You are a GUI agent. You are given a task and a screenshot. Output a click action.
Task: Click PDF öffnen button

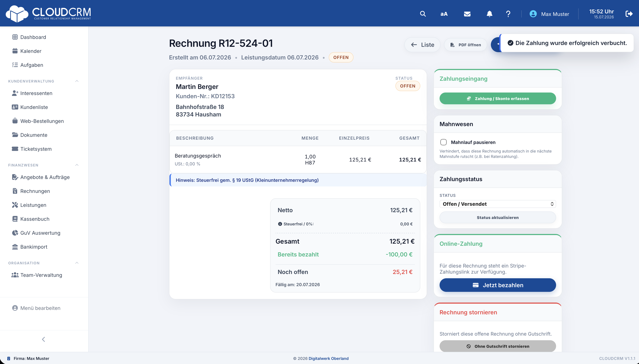coord(465,45)
